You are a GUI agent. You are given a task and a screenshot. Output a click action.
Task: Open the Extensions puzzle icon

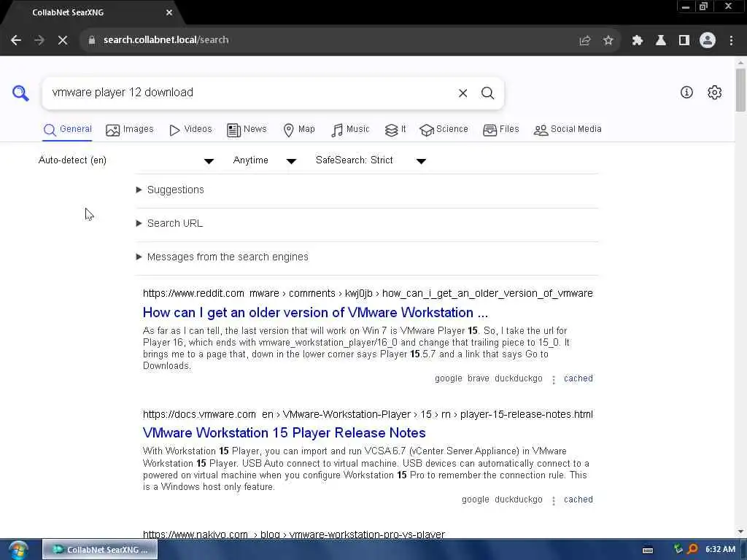pos(638,41)
